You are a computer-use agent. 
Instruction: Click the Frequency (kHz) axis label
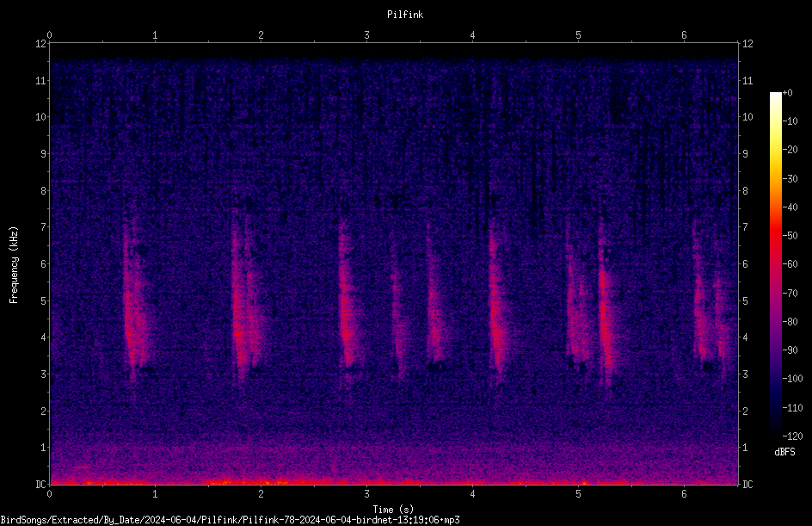point(14,265)
